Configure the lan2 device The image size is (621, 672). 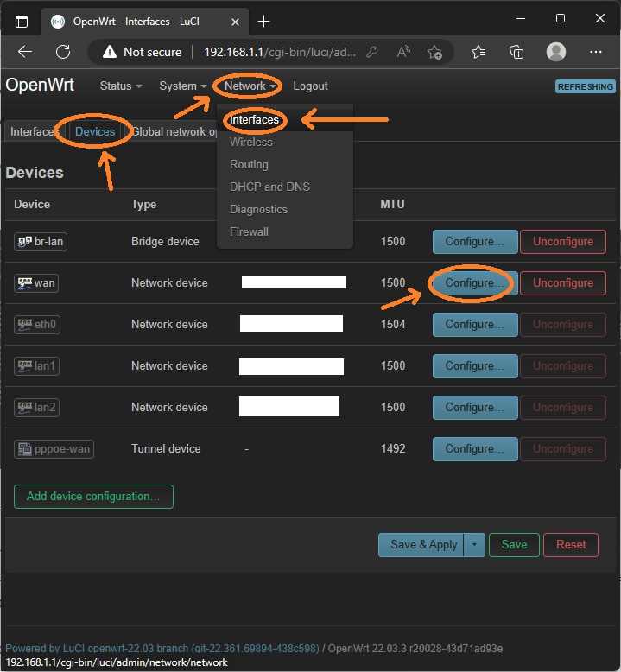tap(475, 407)
